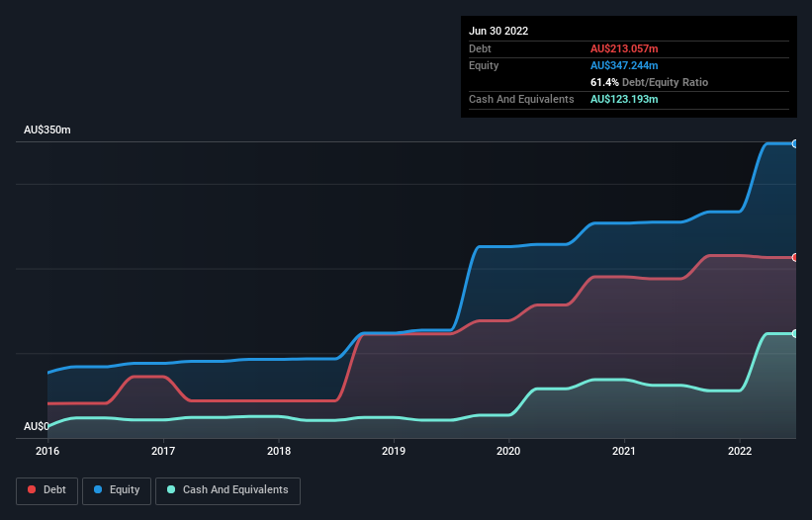Click the Jun 30 2022 tooltip date
The image size is (812, 520).
click(498, 31)
